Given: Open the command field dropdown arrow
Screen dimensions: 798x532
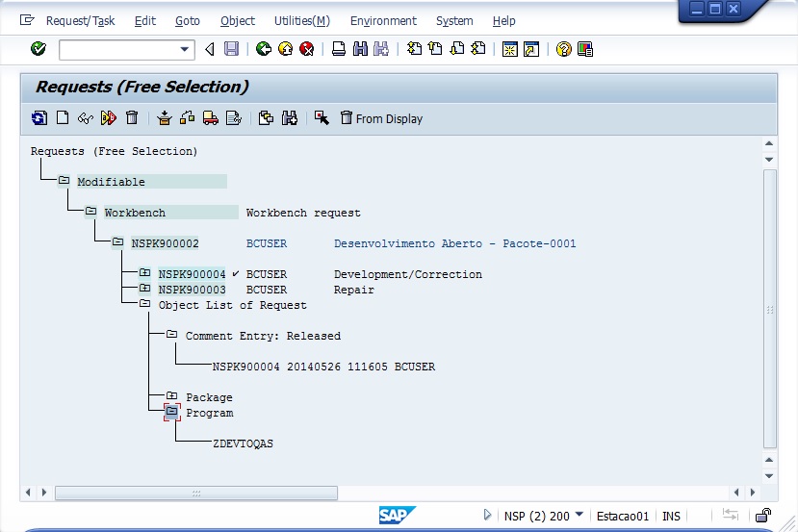Looking at the screenshot, I should point(186,49).
